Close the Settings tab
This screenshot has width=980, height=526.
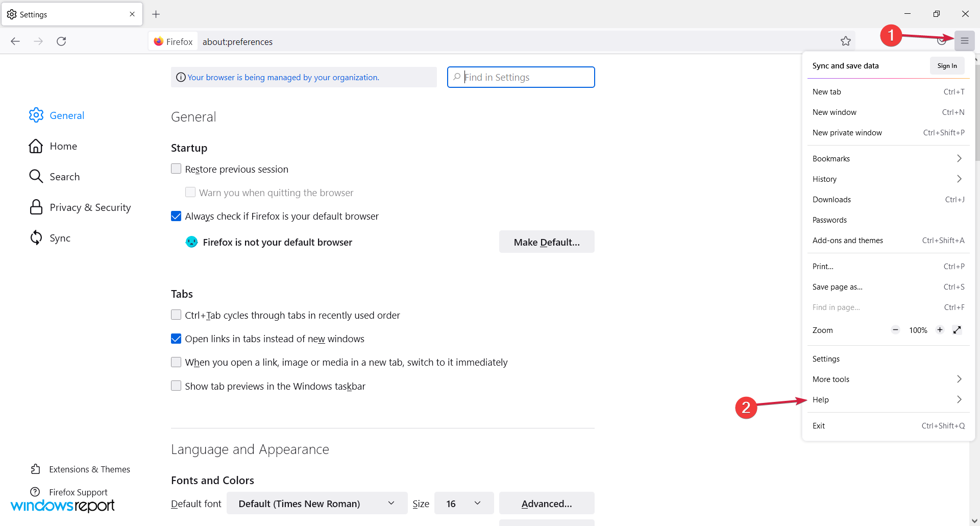point(132,14)
